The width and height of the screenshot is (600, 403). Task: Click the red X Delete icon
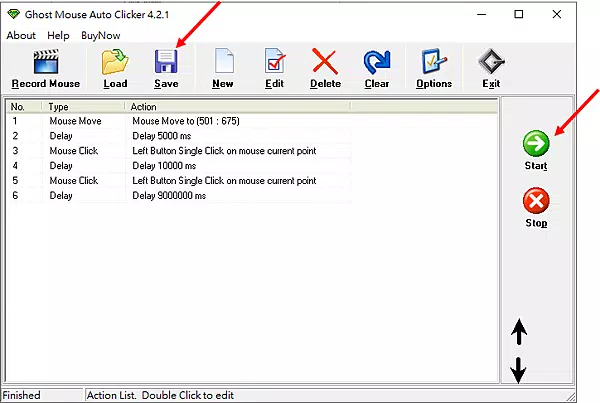(325, 61)
